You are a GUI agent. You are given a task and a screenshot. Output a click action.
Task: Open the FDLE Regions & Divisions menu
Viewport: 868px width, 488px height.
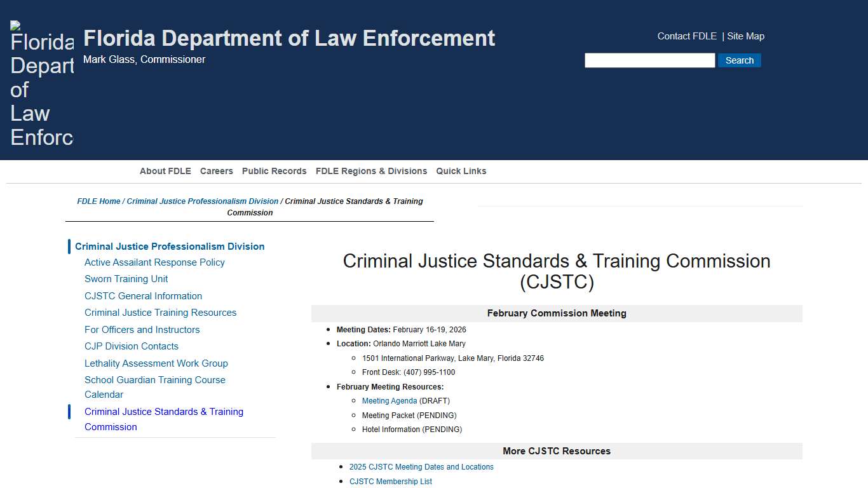tap(371, 171)
